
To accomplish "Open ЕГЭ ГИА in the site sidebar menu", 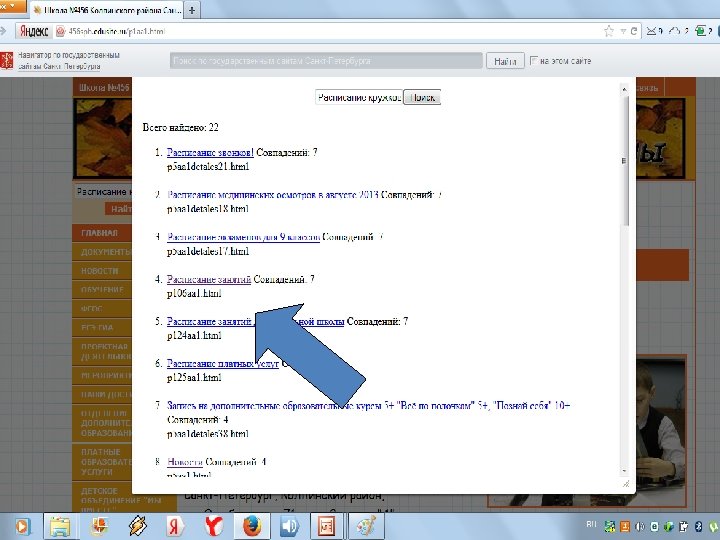I will [102, 327].
